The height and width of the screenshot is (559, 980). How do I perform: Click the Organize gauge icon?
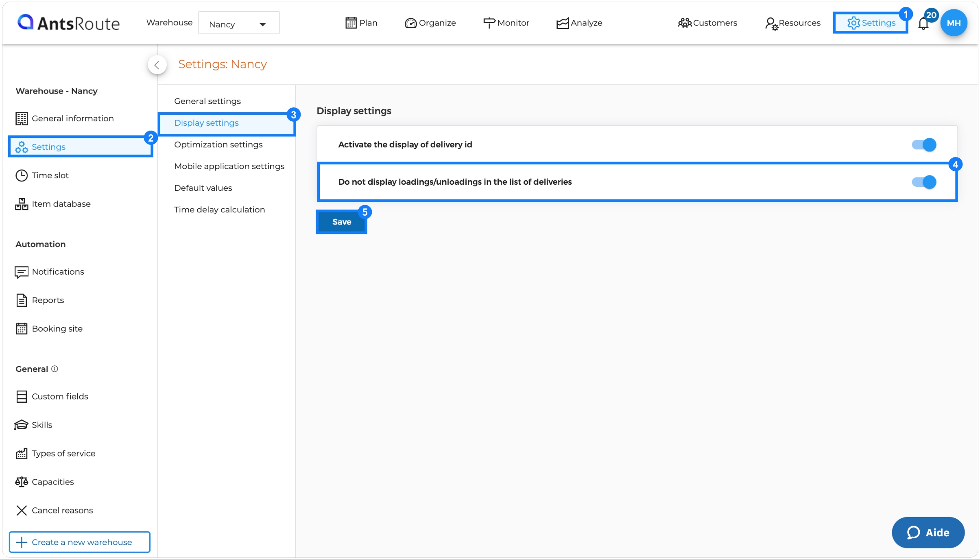pyautogui.click(x=410, y=23)
